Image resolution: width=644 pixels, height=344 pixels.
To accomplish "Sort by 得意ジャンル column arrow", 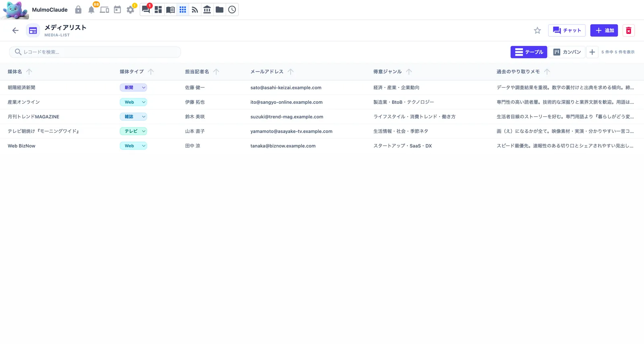I will (x=409, y=72).
